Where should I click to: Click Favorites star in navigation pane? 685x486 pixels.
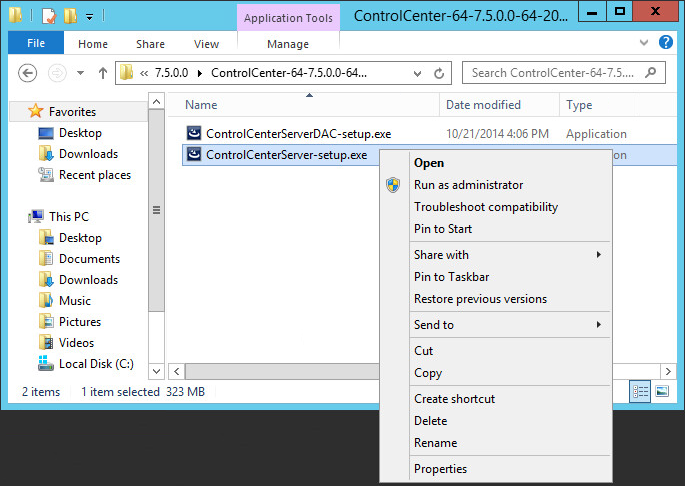(35, 111)
